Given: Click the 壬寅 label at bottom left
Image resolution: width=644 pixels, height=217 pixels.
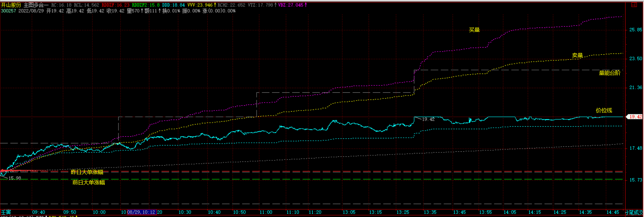Looking at the screenshot, I should tap(6, 212).
